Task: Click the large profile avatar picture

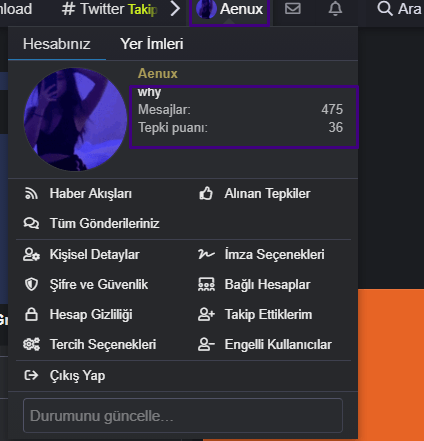Action: [75, 119]
